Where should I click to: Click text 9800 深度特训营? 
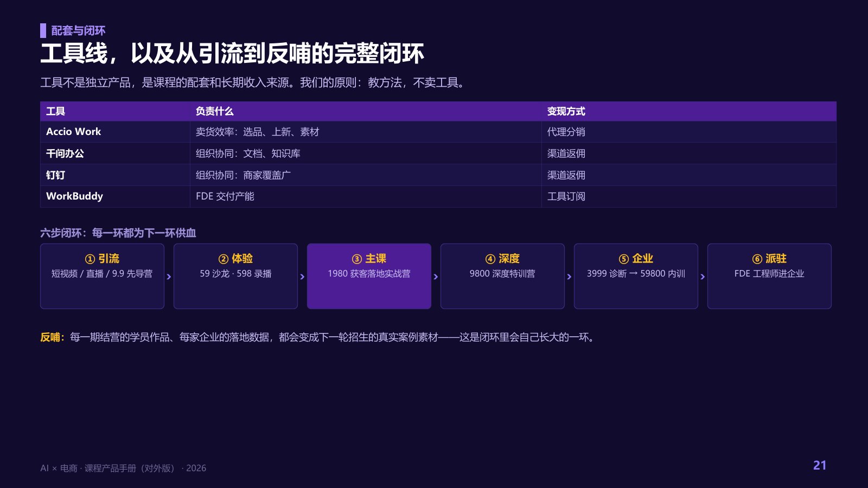coord(502,274)
